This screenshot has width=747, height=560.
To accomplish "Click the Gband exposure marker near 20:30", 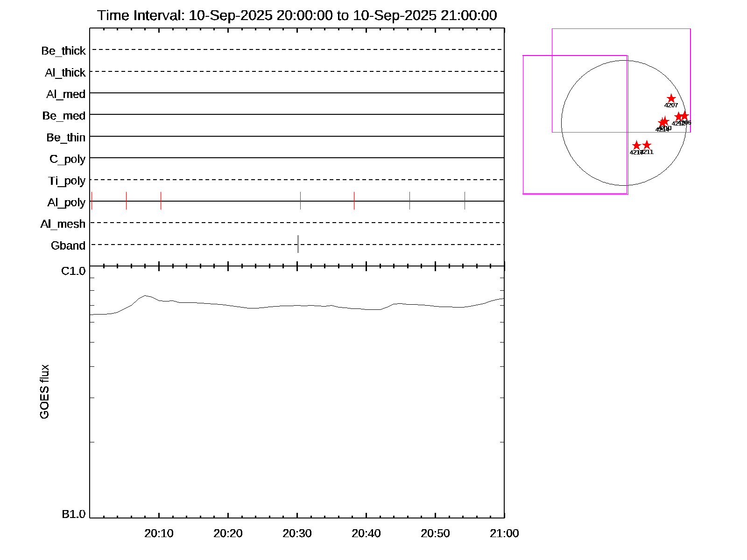I will tap(298, 244).
